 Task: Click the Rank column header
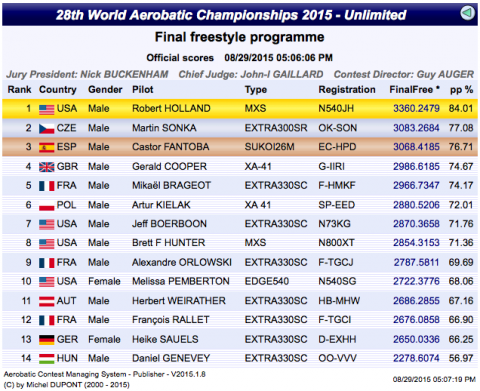click(x=19, y=90)
